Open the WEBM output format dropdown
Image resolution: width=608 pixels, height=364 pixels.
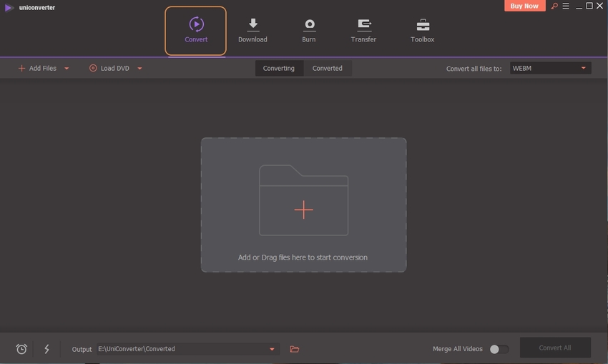pos(550,68)
